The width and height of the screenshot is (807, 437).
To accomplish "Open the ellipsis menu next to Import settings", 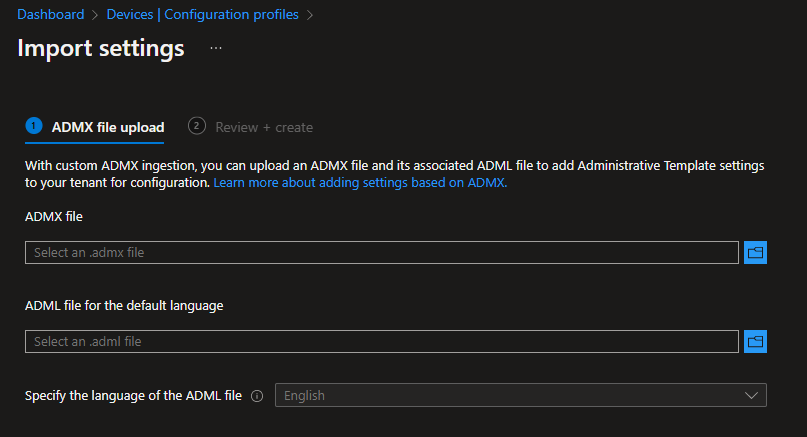I will (216, 48).
